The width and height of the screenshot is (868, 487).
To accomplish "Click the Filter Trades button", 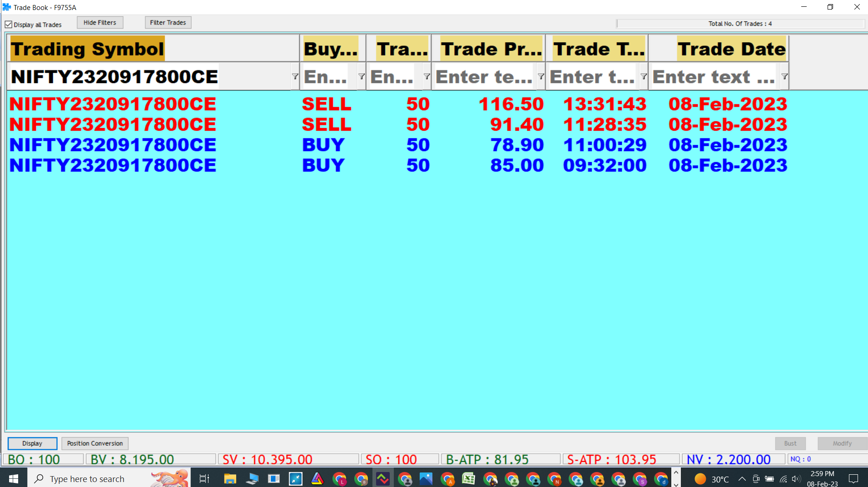I will pyautogui.click(x=168, y=23).
